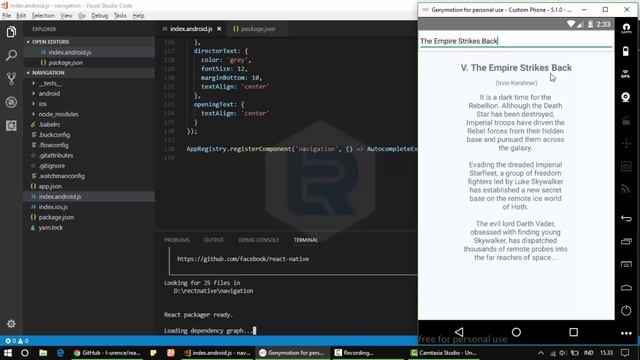
Task: Click Genymotion menu sidebar icon
Action: click(626, 264)
